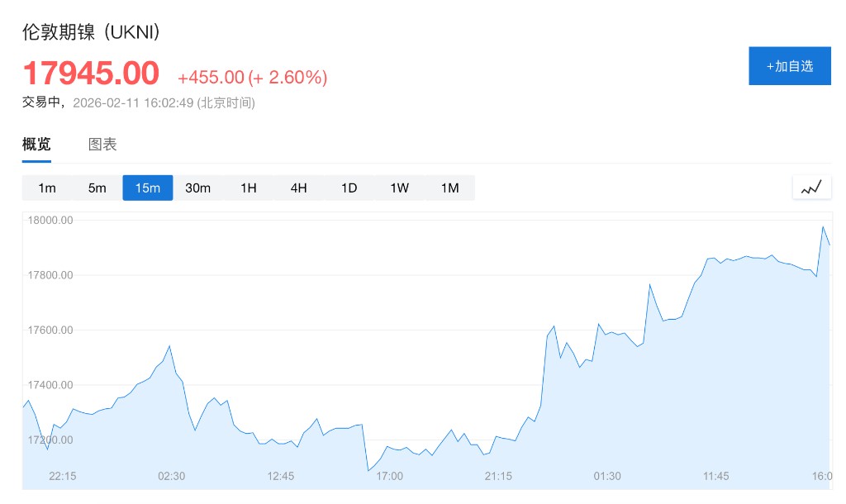Screen dimensions: 846x504
Task: Switch to 1M monthly interval
Action: [450, 188]
